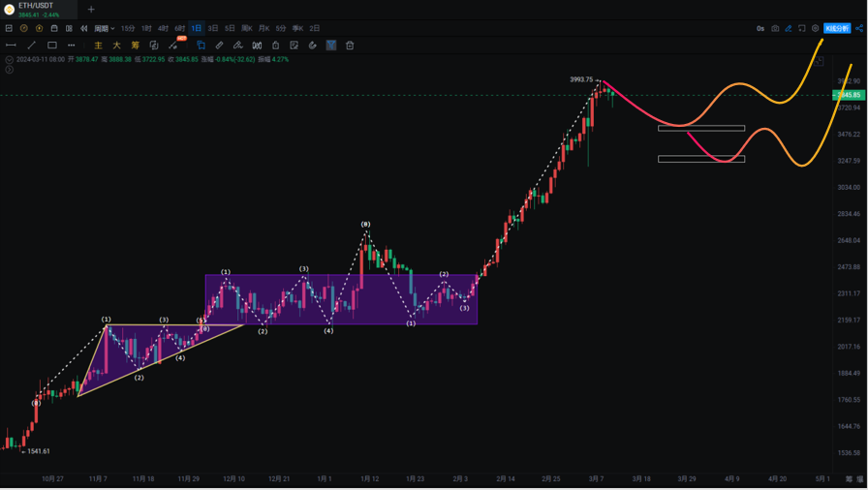Viewport: 868px width, 490px height.
Task: Click the 0s latency indicator
Action: pyautogui.click(x=760, y=28)
